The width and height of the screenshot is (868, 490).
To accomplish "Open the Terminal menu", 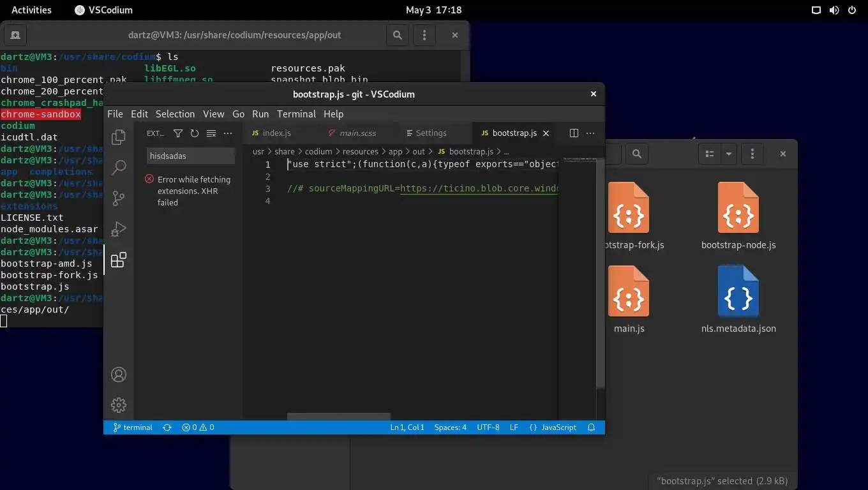I will [x=296, y=114].
